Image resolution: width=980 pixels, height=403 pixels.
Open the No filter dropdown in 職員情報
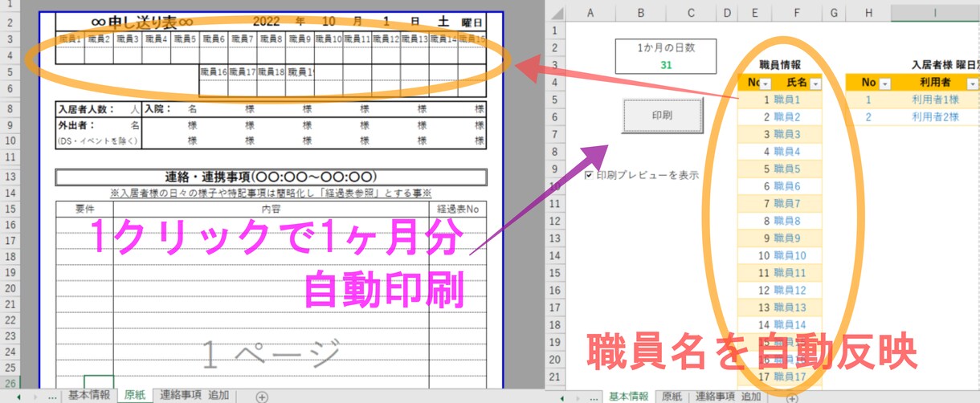[766, 83]
